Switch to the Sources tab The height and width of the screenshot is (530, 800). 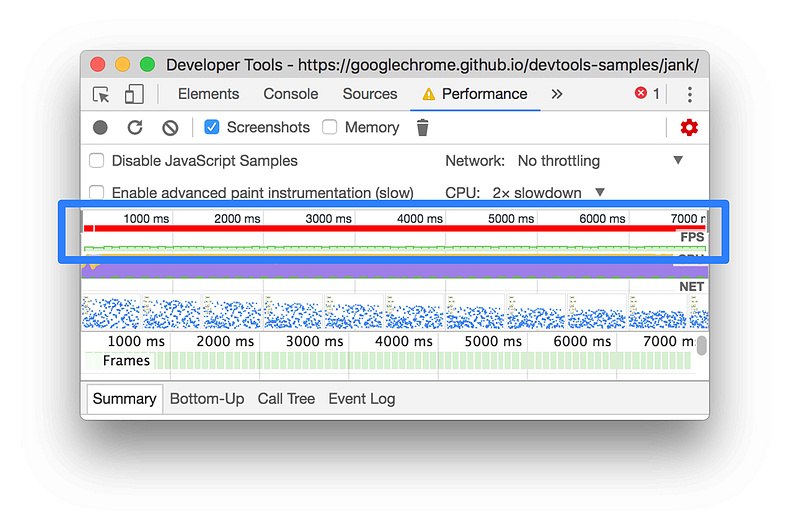click(x=369, y=94)
